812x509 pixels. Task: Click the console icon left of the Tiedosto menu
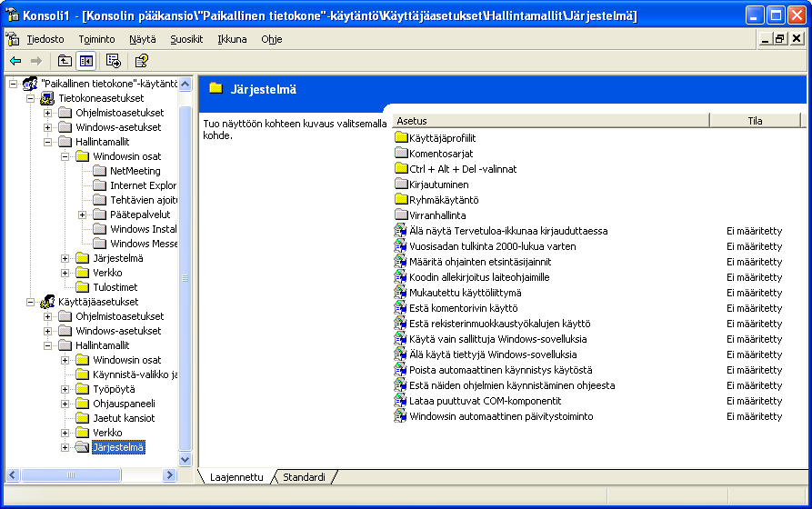(x=13, y=39)
